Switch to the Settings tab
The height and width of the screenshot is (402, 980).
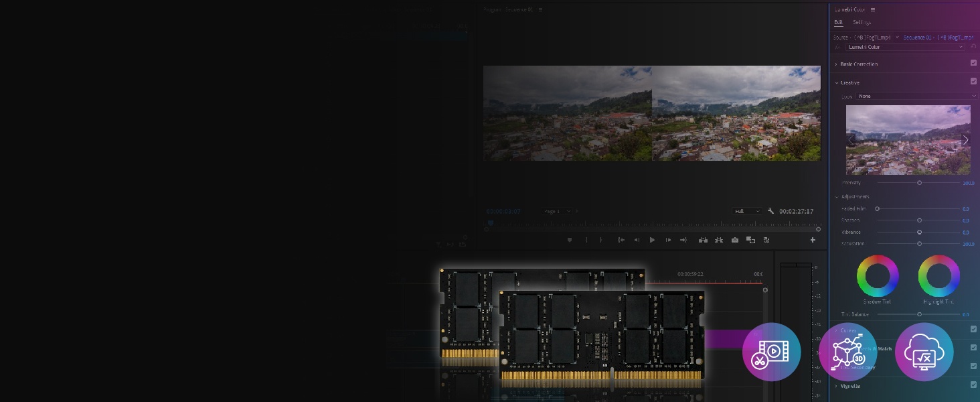tap(862, 22)
